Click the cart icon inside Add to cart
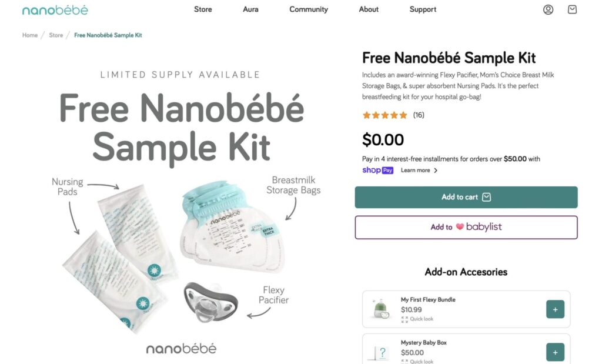 tap(486, 197)
